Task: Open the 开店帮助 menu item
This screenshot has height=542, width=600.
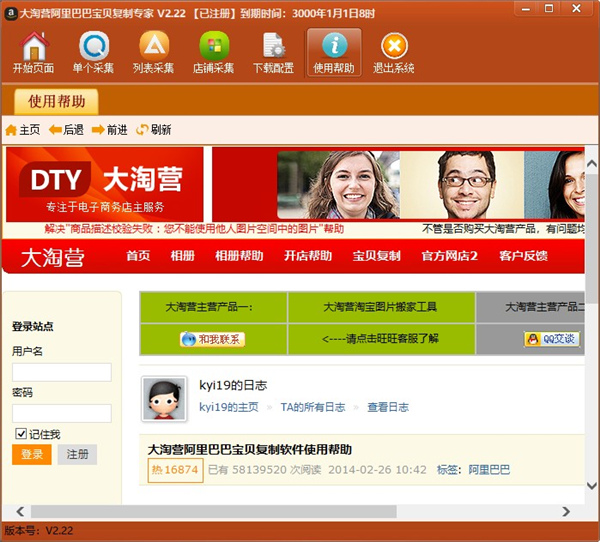Action: pos(308,256)
